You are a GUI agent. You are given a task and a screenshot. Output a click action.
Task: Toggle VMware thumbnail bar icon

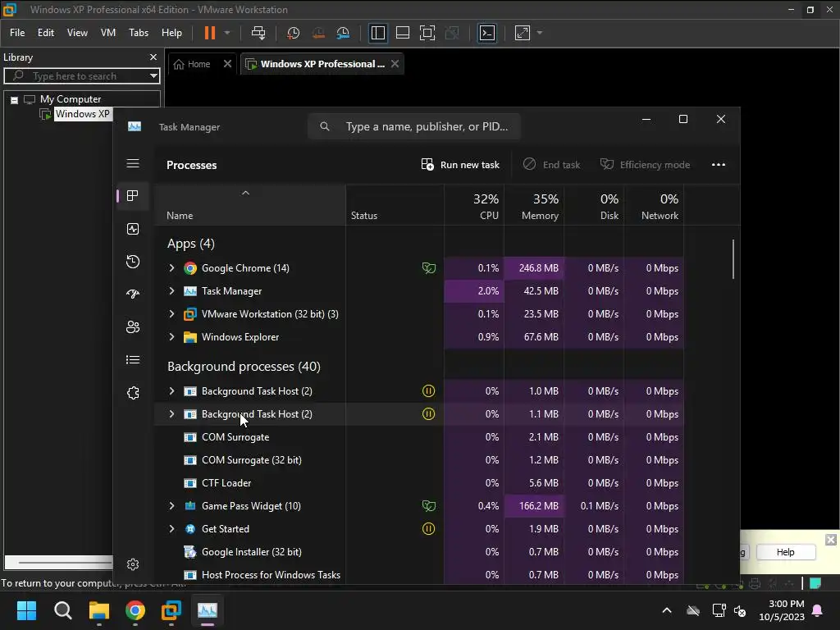tap(402, 33)
